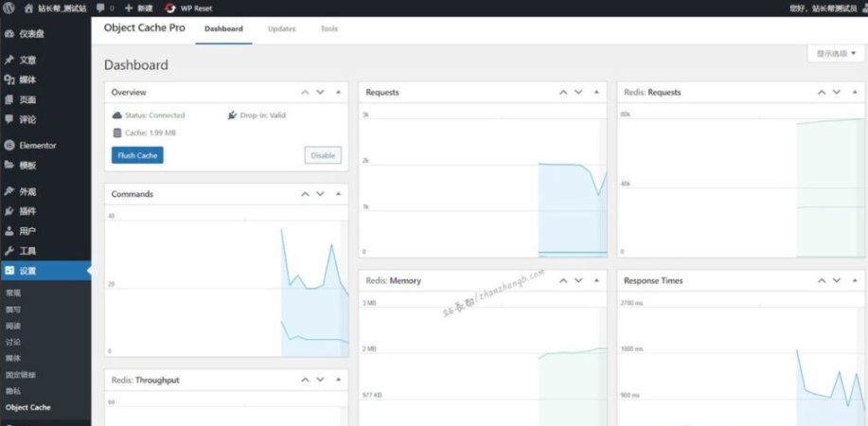Move Commands panel up arrow
This screenshot has height=426, width=868.
tap(305, 194)
